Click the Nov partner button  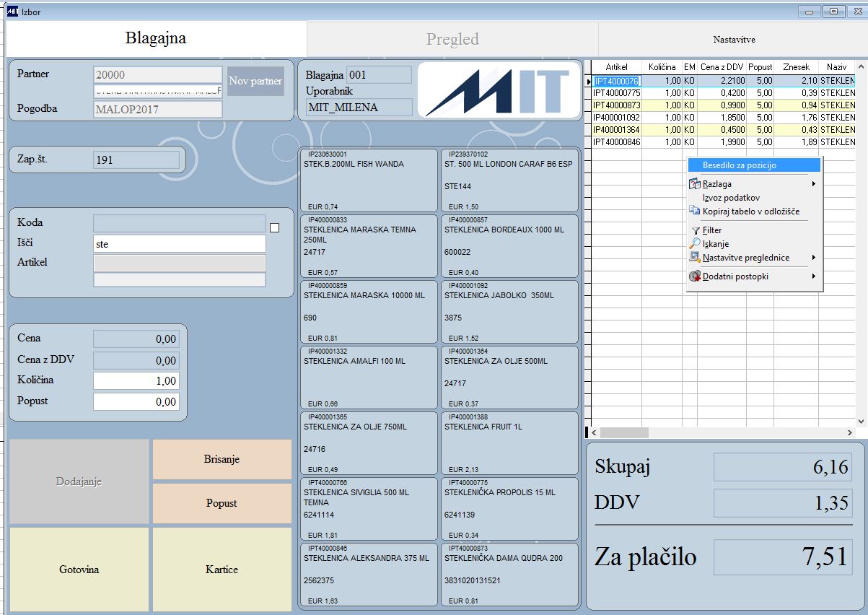click(255, 81)
